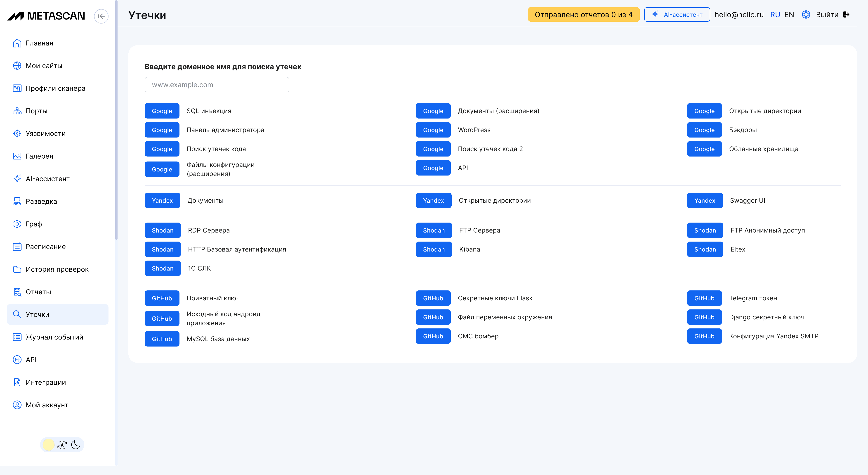Open Главная menu item
This screenshot has width=868, height=475.
[x=58, y=43]
